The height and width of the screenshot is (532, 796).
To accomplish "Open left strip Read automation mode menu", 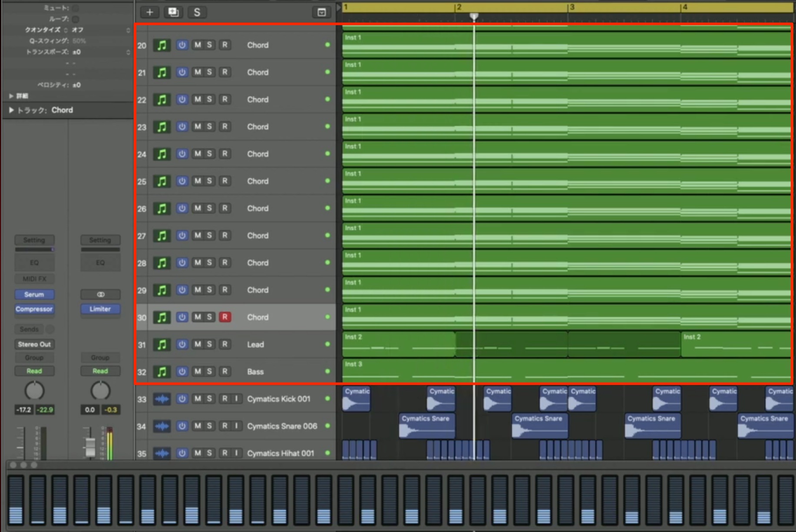I will 34,371.
